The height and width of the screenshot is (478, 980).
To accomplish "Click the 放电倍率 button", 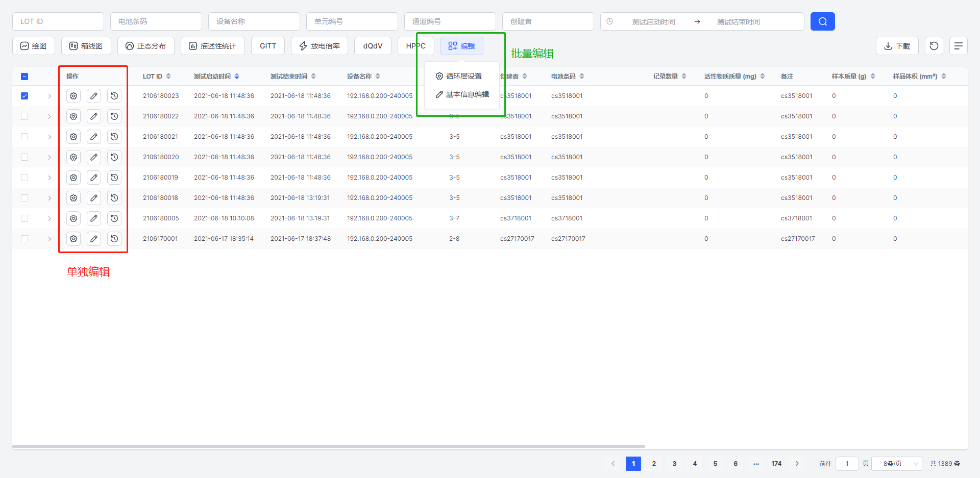I will 320,46.
